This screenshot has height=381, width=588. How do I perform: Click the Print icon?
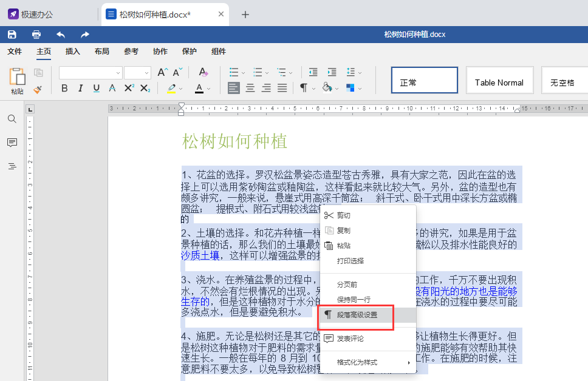(x=36, y=35)
